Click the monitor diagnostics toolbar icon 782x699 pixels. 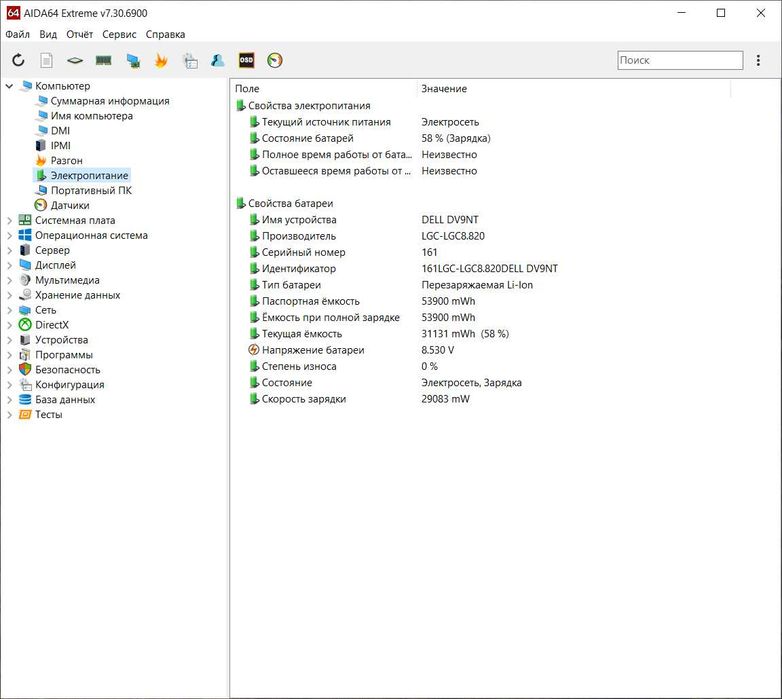[x=133, y=60]
